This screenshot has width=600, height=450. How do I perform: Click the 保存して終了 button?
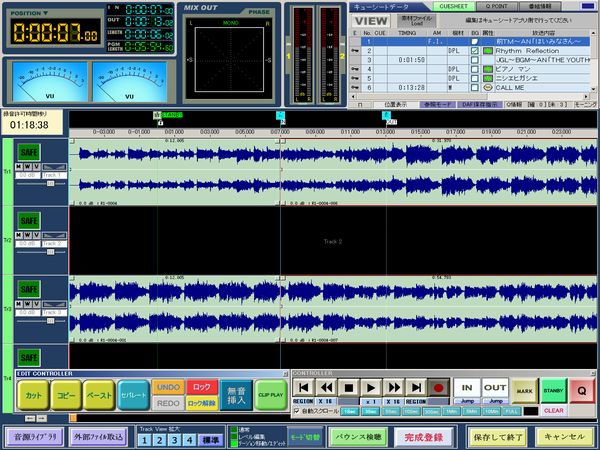pos(497,437)
